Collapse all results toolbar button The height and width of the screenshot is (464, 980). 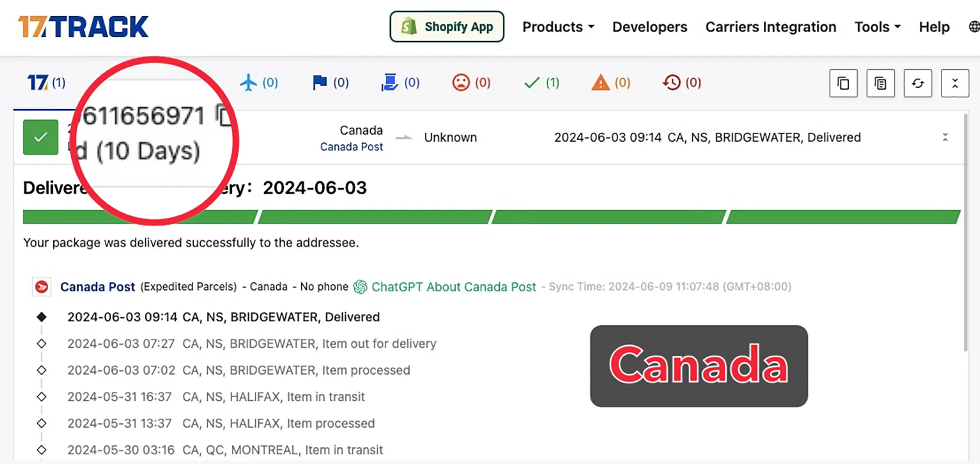[x=955, y=83]
